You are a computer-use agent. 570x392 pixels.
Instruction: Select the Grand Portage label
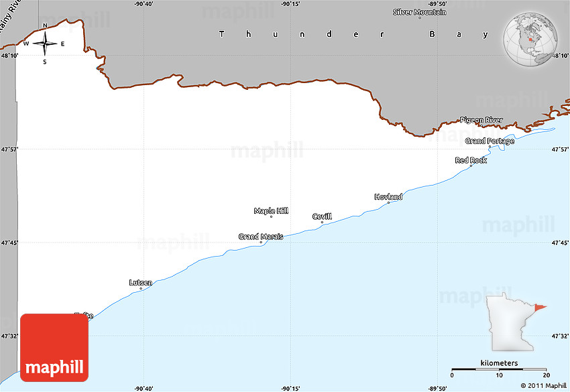(490, 141)
